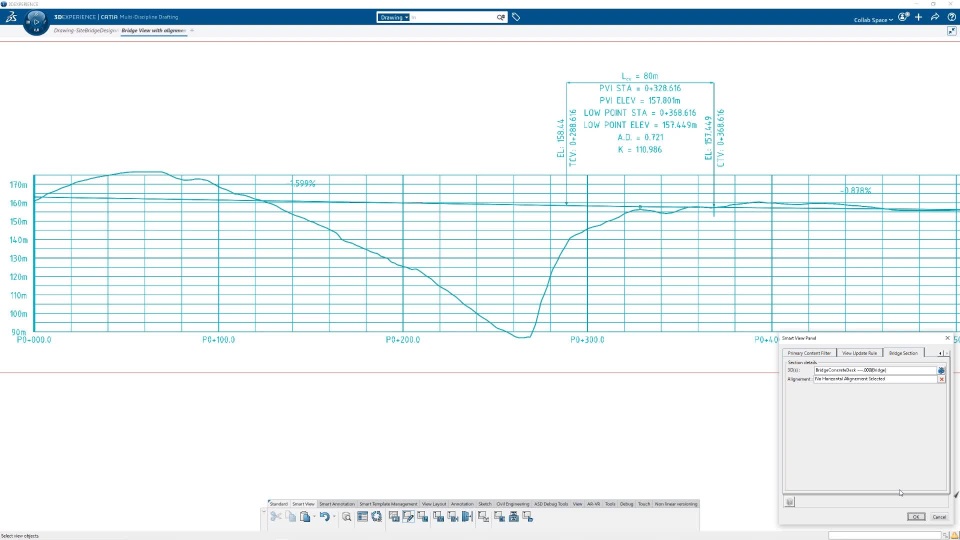This screenshot has width=960, height=540.
Task: Open the Debug toolbar tab
Action: coord(626,504)
